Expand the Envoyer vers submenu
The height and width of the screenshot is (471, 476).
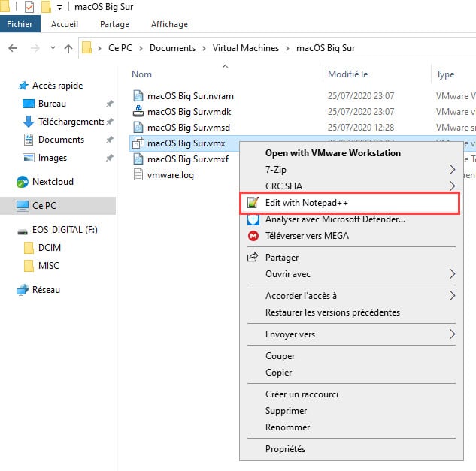(452, 334)
